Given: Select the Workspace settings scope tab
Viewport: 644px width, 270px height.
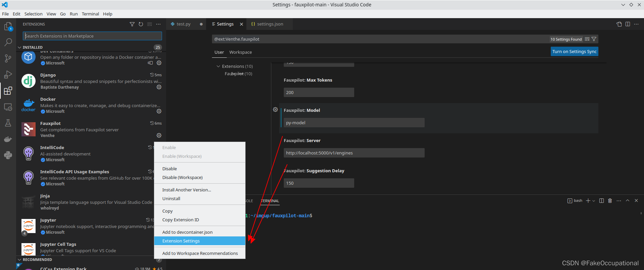Looking at the screenshot, I should [x=240, y=52].
